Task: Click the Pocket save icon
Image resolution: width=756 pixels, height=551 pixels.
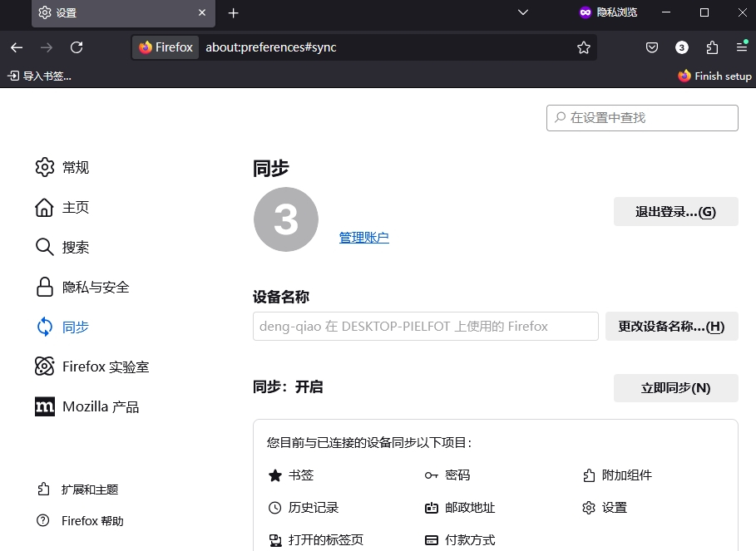Action: (652, 47)
